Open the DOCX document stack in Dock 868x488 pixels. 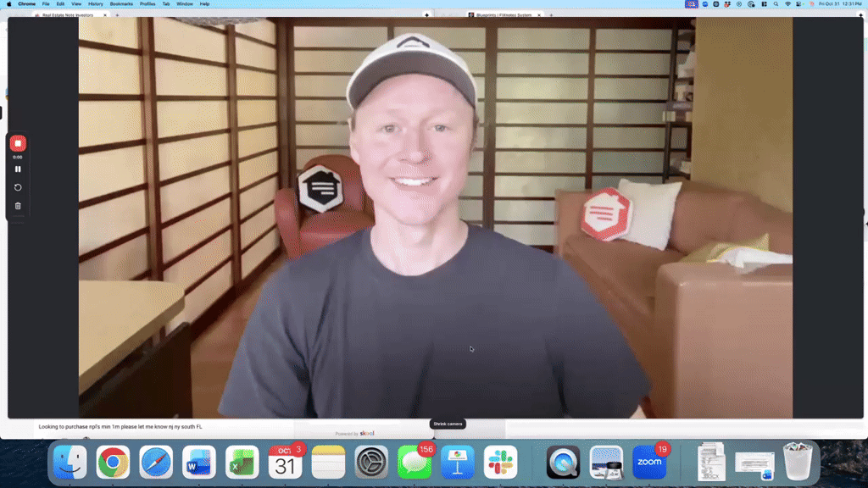point(711,462)
